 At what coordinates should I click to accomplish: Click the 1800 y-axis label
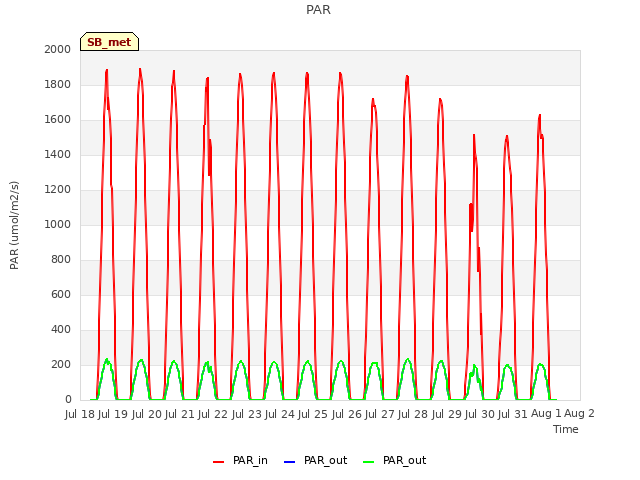pyautogui.click(x=58, y=84)
